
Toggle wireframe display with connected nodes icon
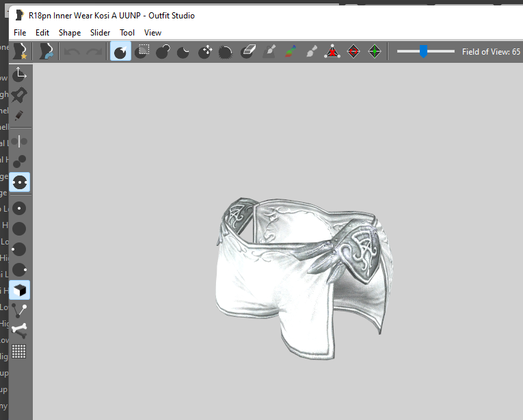[x=19, y=311]
